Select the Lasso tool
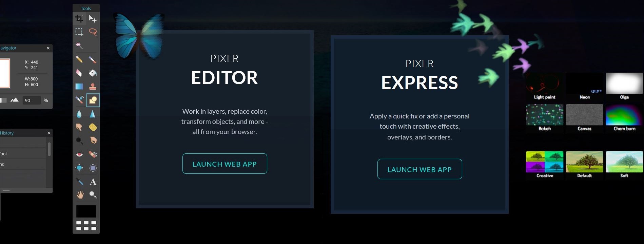Viewport: 644px width, 244px height. [x=93, y=32]
